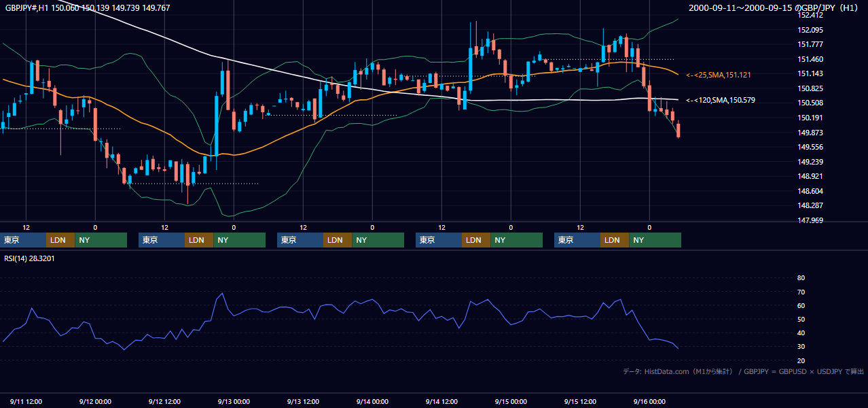This screenshot has height=408, width=868.
Task: Click the final red candlestick on chart
Action: tap(678, 129)
